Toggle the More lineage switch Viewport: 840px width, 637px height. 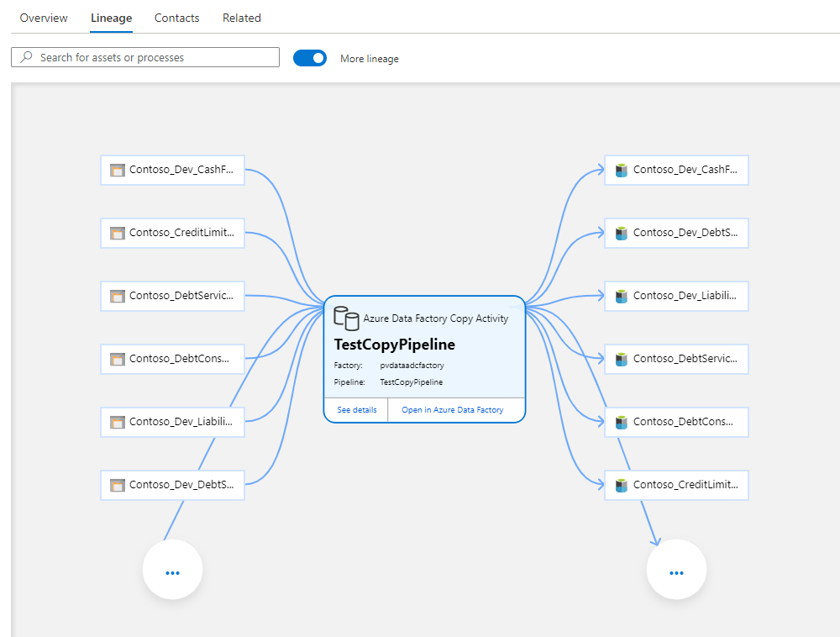click(x=310, y=58)
